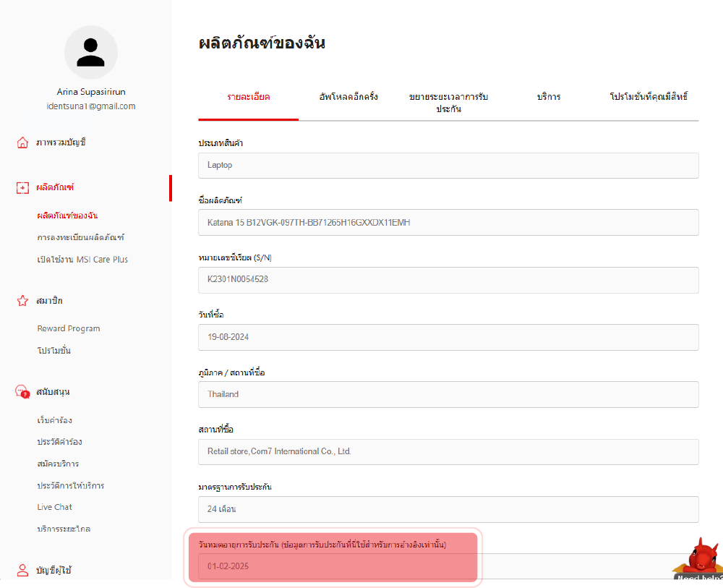Open บัญชีผู้ใช้ section
This screenshot has width=723, height=588.
tap(54, 571)
